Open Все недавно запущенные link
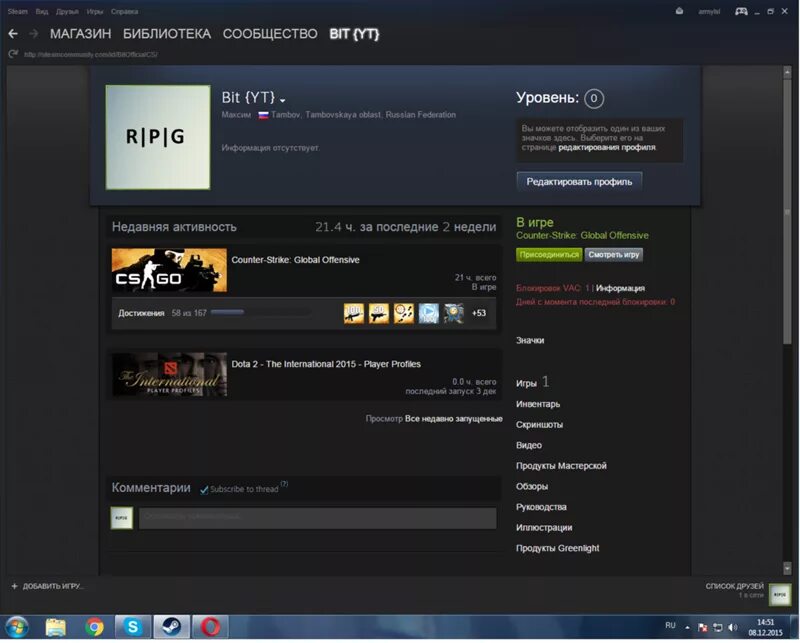The height and width of the screenshot is (643, 800). pyautogui.click(x=454, y=419)
